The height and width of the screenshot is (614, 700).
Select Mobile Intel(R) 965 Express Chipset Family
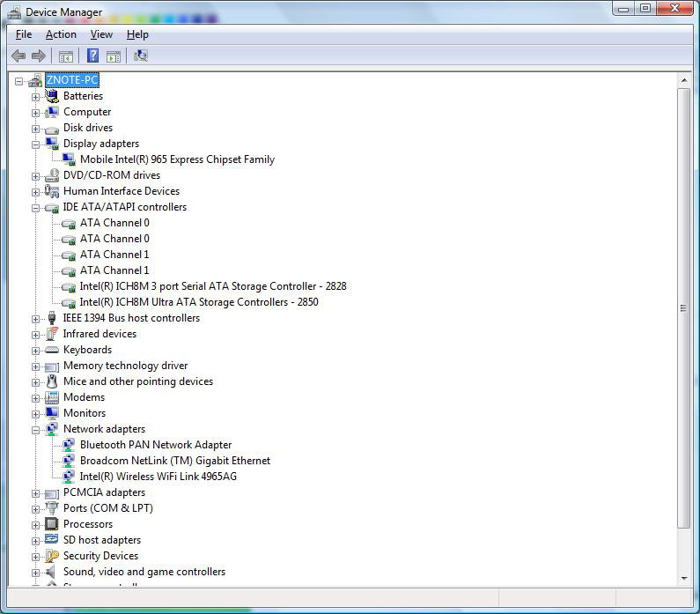177,159
